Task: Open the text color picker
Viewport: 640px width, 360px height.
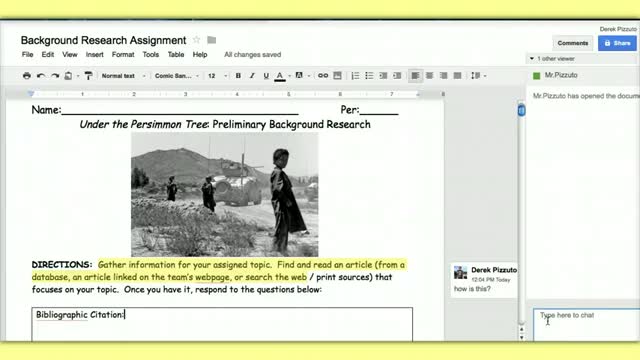Action: tap(280, 76)
